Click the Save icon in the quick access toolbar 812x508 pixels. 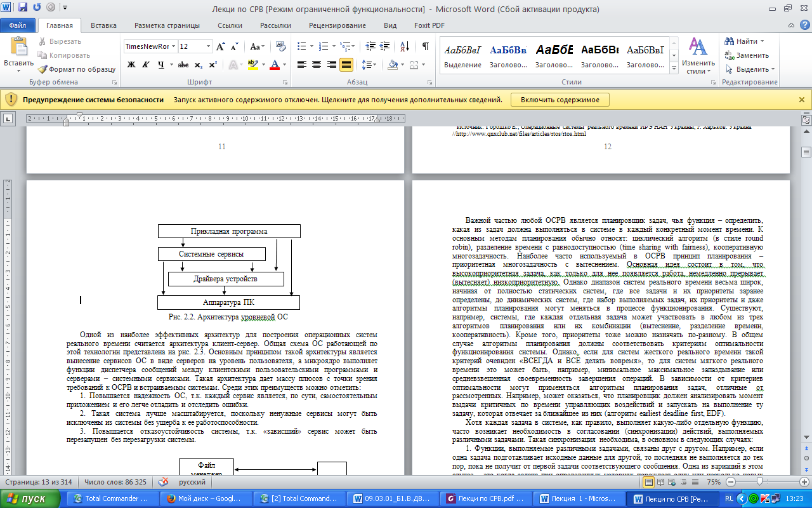pos(23,8)
